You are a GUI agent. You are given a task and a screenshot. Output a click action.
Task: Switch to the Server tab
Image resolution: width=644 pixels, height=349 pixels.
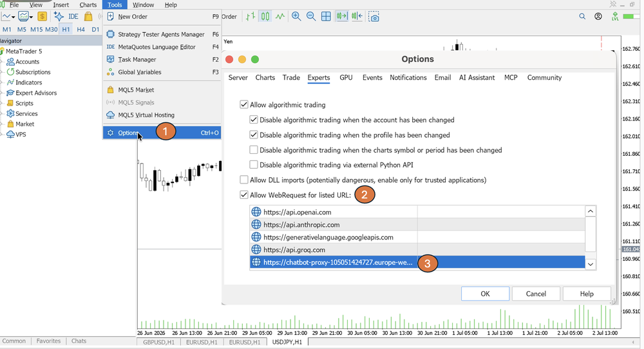pyautogui.click(x=238, y=78)
